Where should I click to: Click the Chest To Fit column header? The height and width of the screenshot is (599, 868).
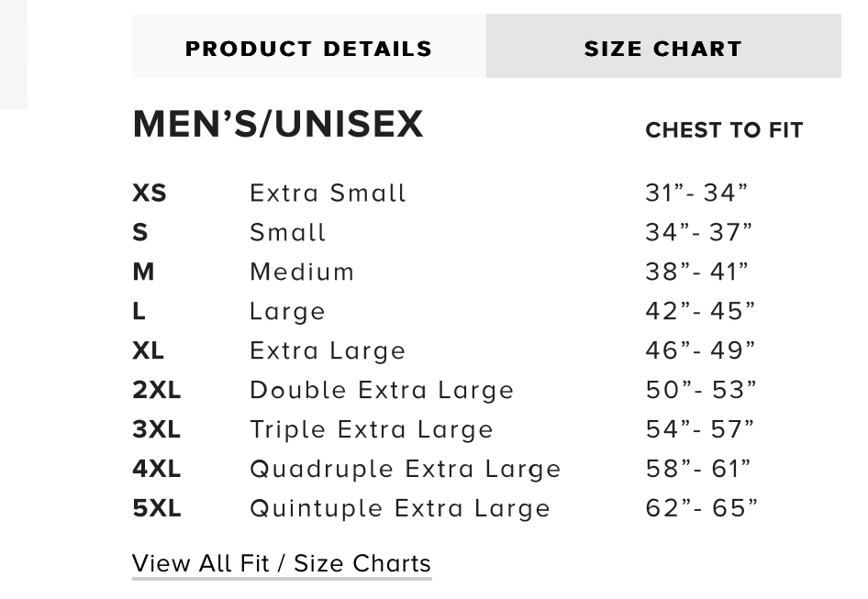[x=723, y=130]
